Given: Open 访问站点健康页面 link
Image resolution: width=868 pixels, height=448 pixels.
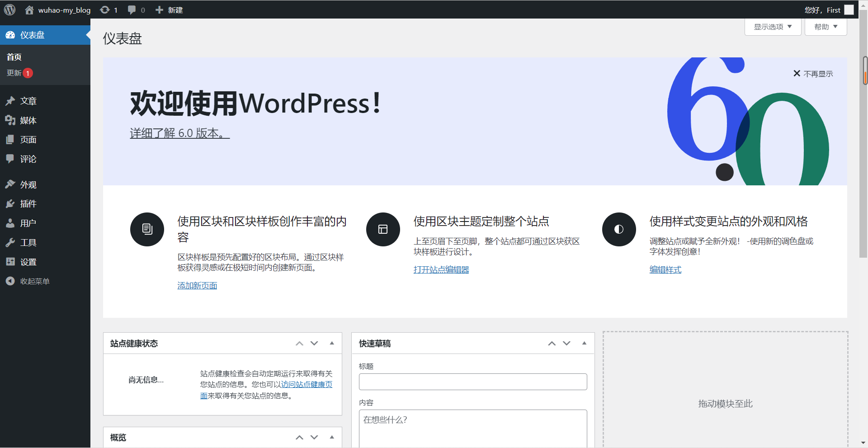Looking at the screenshot, I should point(307,385).
